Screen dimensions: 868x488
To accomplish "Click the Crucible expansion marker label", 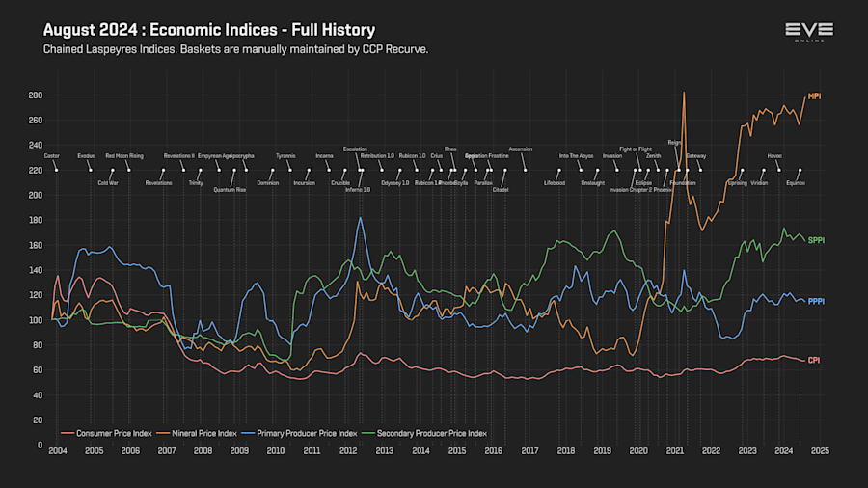I will pyautogui.click(x=340, y=183).
